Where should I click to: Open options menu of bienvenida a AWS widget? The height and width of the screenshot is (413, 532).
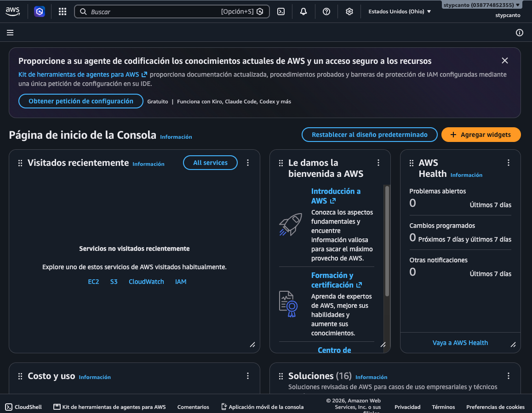[x=378, y=163]
